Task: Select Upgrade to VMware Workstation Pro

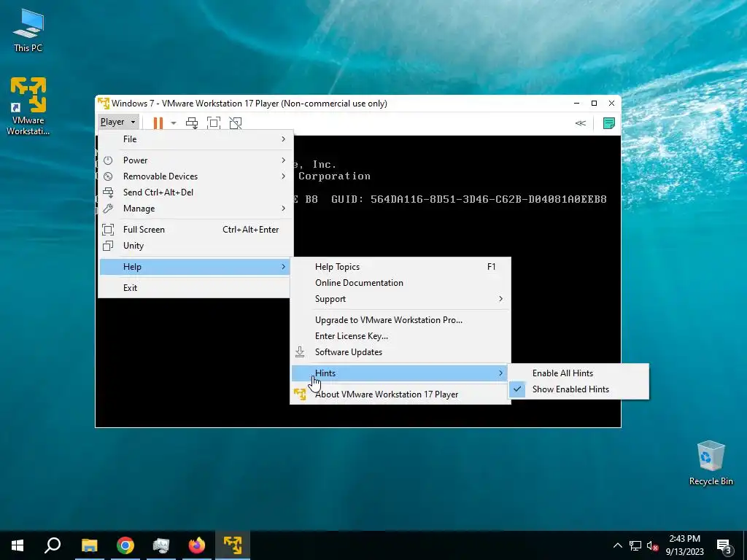Action: 400,320
